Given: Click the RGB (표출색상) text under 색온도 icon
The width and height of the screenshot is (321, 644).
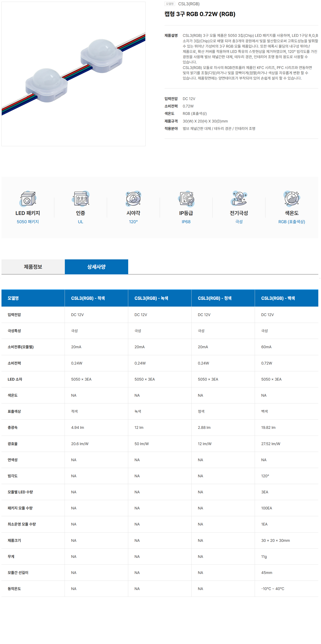Looking at the screenshot, I should pyautogui.click(x=292, y=222).
